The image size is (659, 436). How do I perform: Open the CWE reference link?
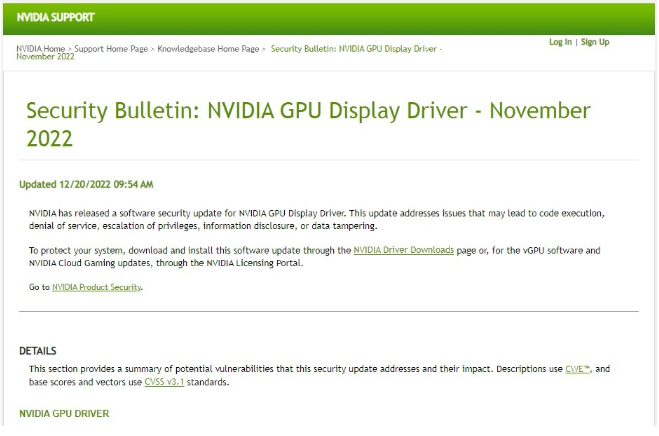(577, 369)
